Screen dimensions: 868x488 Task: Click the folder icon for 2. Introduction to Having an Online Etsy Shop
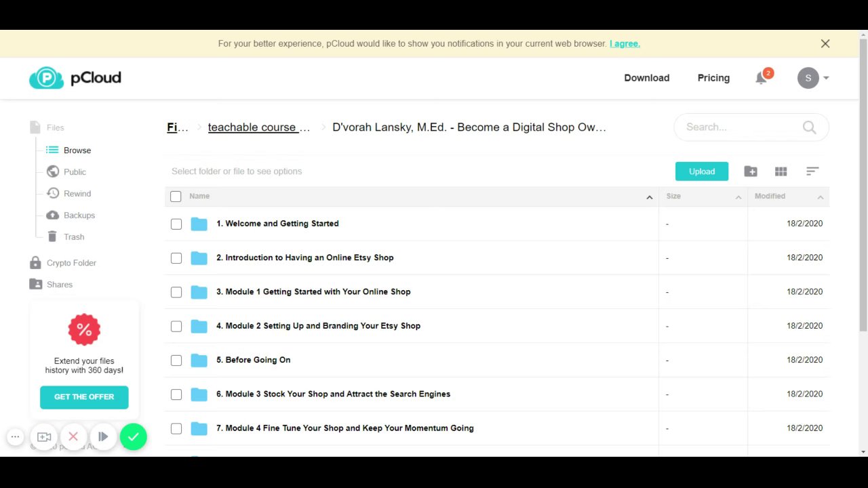[199, 258]
